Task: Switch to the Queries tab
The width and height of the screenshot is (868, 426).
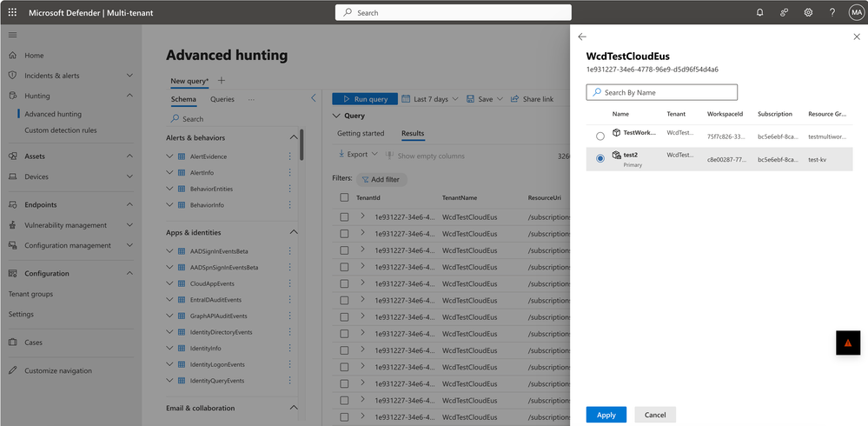Action: point(222,99)
